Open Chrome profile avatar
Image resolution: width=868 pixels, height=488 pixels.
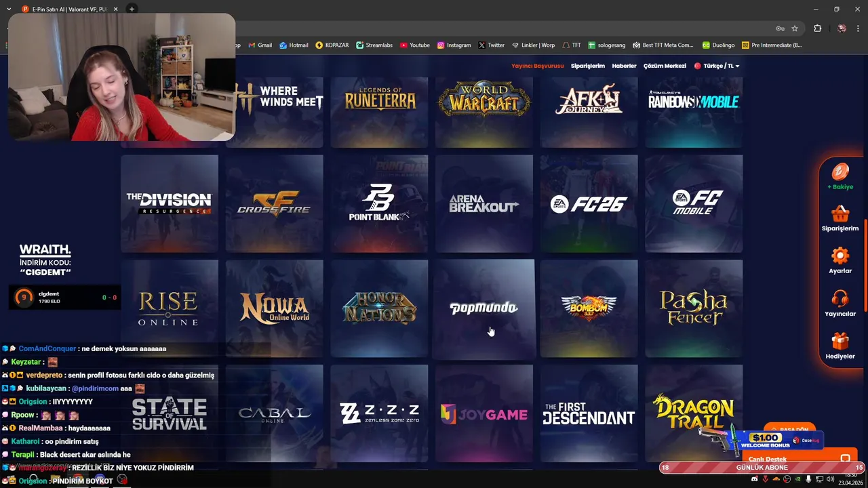pos(842,28)
